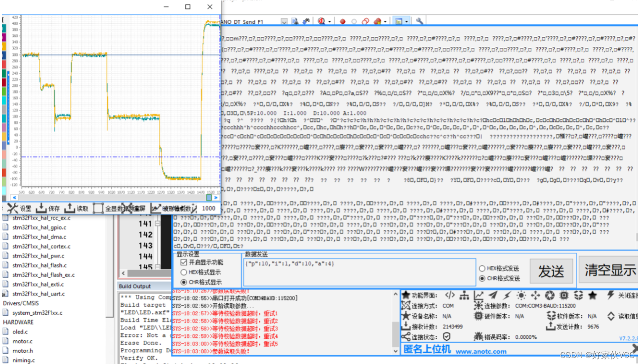Click kill all breakpoints icon
The width and height of the screenshot is (642, 364).
[x=377, y=21]
